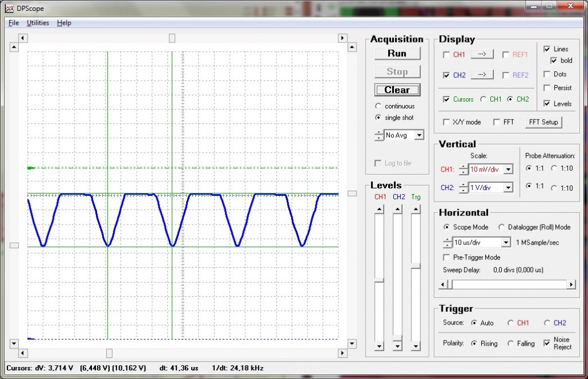This screenshot has width=588, height=379.
Task: Click the Trg level slider thumb
Action: point(416,266)
